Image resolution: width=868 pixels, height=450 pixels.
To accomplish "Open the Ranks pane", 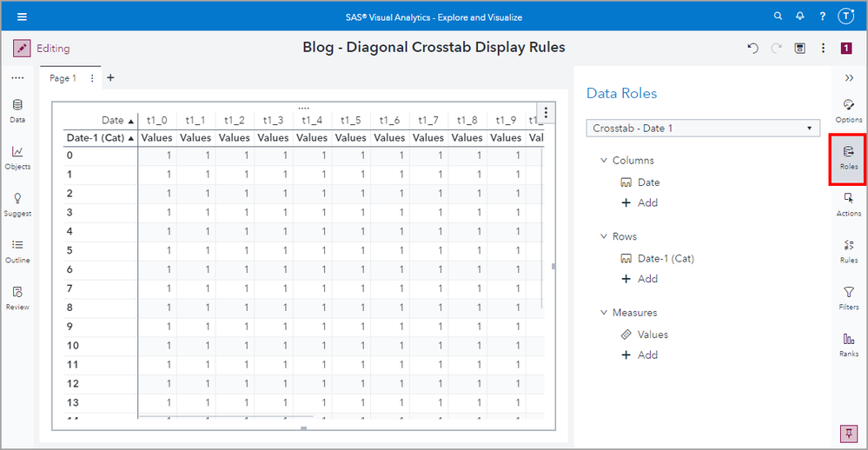I will 849,346.
